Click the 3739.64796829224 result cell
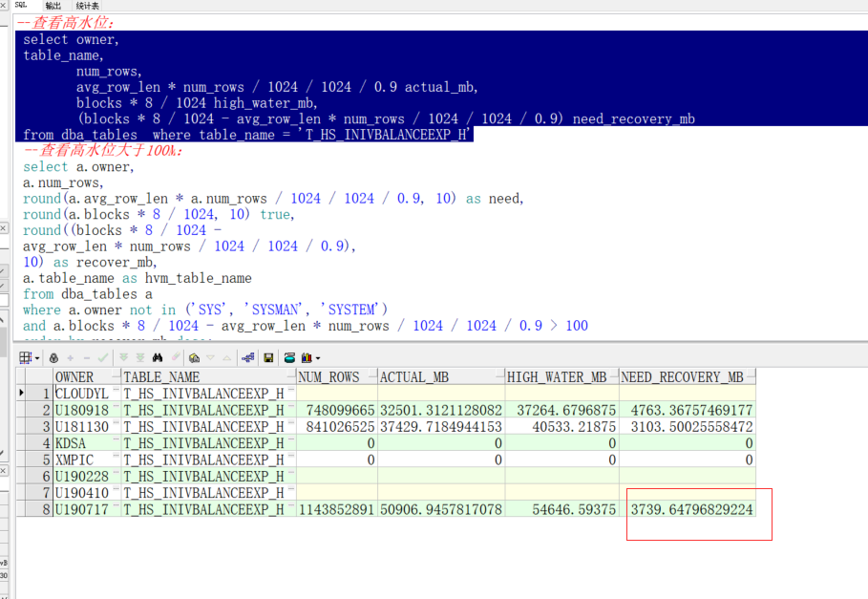This screenshot has height=599, width=868. [x=691, y=509]
